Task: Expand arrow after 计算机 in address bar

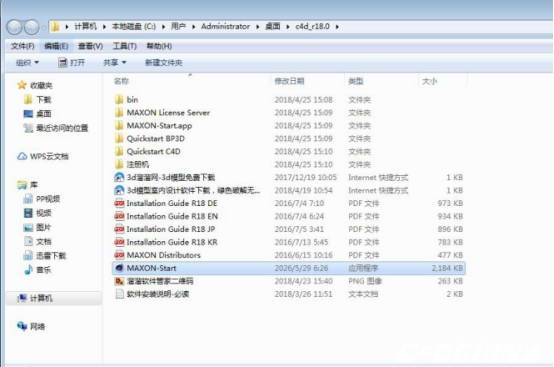Action: [x=105, y=27]
